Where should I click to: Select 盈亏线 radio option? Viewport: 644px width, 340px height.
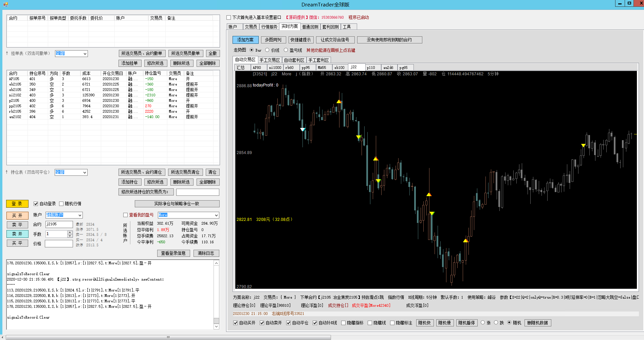point(286,50)
